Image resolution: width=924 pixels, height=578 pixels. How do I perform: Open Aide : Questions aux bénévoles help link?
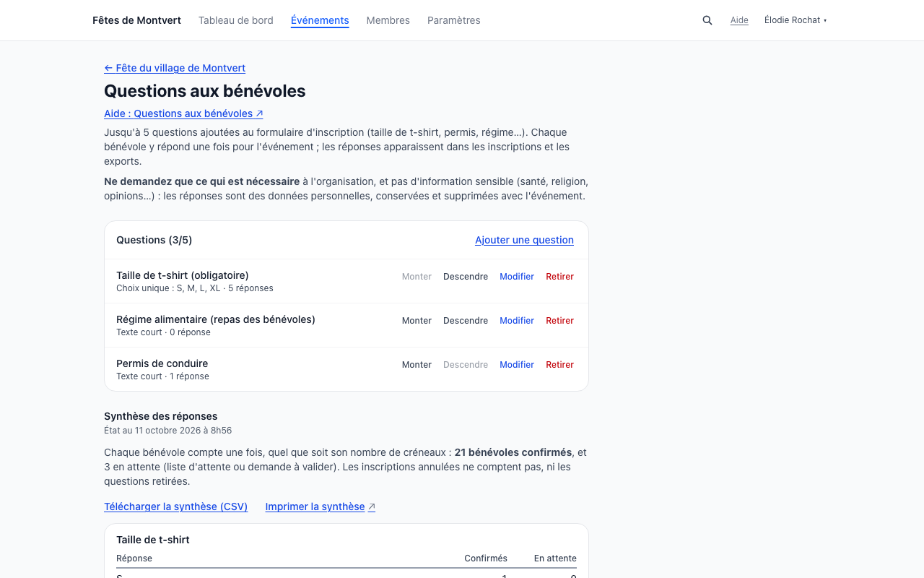pos(183,113)
